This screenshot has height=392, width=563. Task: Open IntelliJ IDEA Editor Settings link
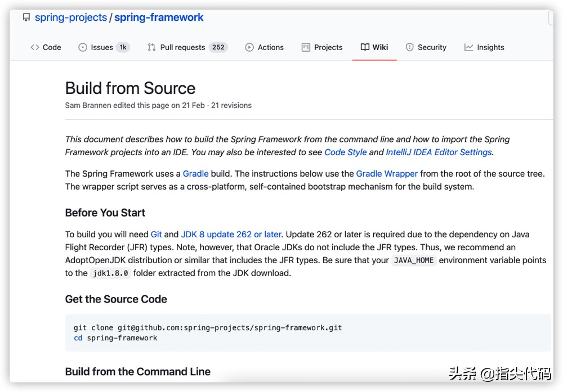[x=439, y=152]
